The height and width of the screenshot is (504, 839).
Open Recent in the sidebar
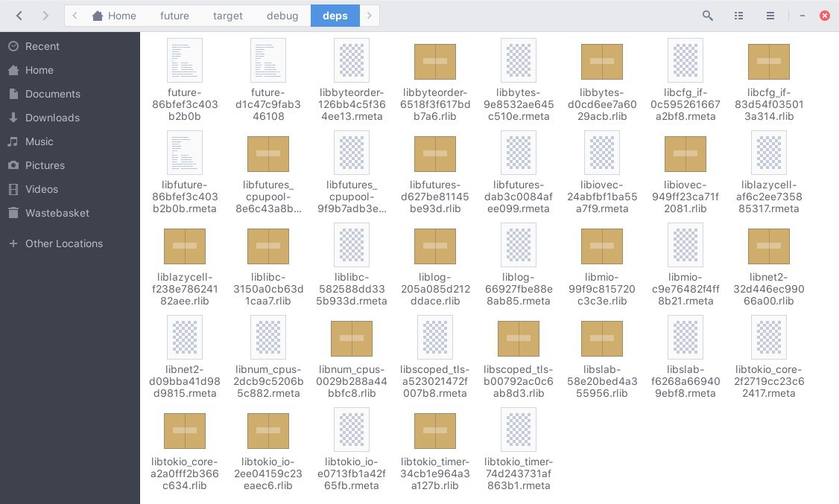pyautogui.click(x=70, y=46)
